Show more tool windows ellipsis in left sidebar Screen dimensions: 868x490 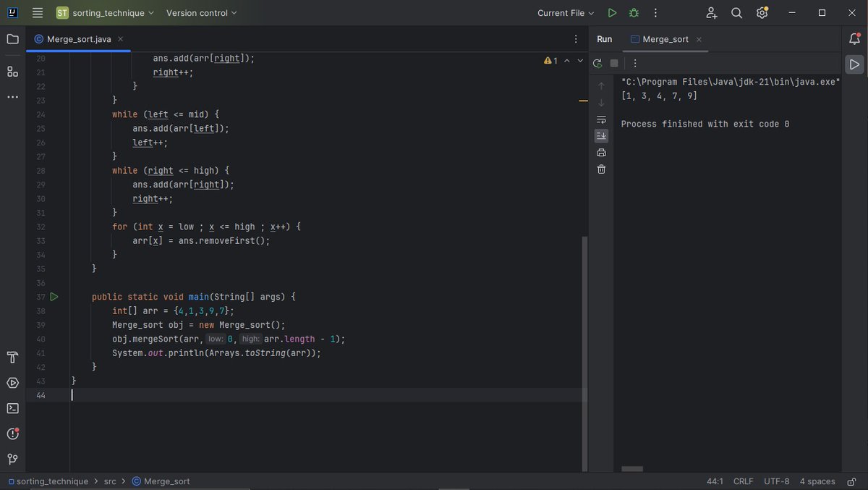pyautogui.click(x=12, y=96)
